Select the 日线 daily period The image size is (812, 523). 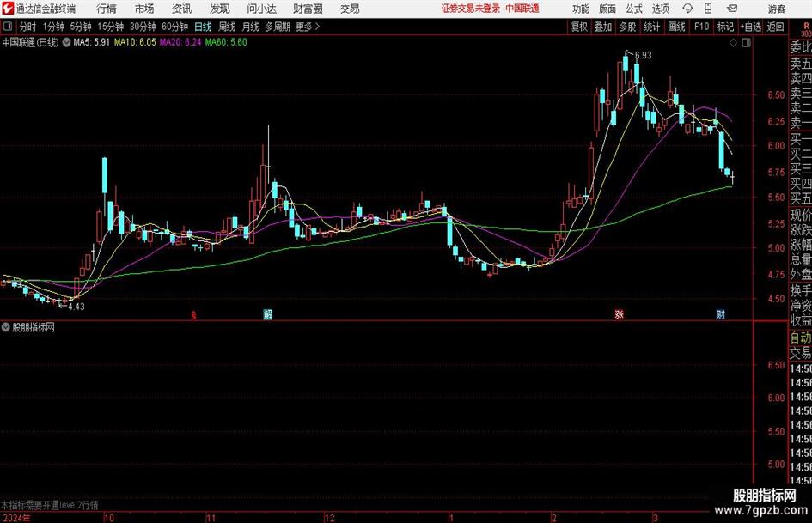[203, 27]
